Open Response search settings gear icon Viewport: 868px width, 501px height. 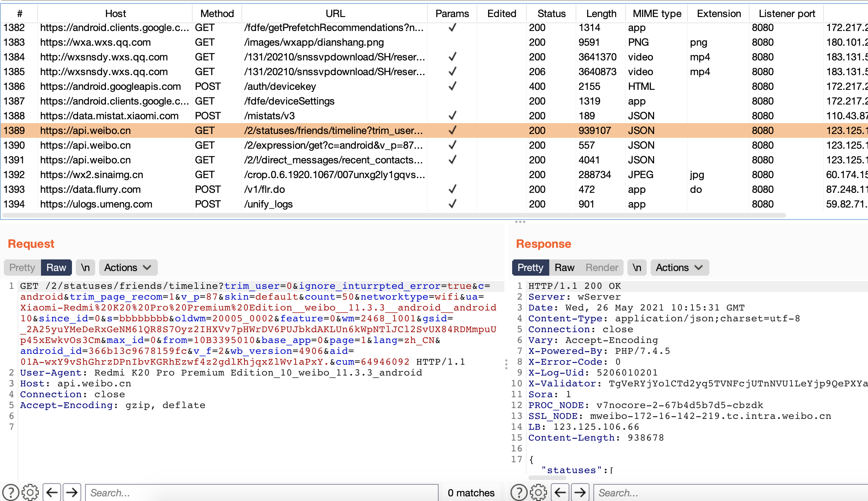click(538, 492)
